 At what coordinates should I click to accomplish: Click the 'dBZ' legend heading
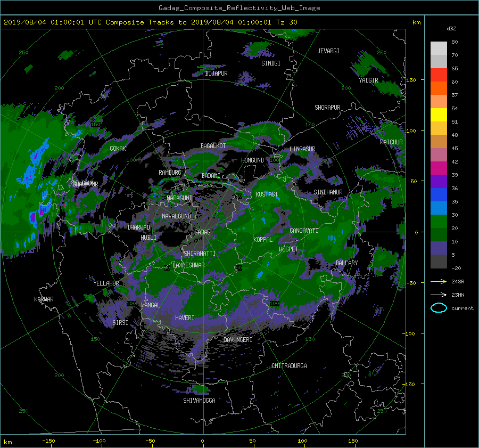point(451,28)
